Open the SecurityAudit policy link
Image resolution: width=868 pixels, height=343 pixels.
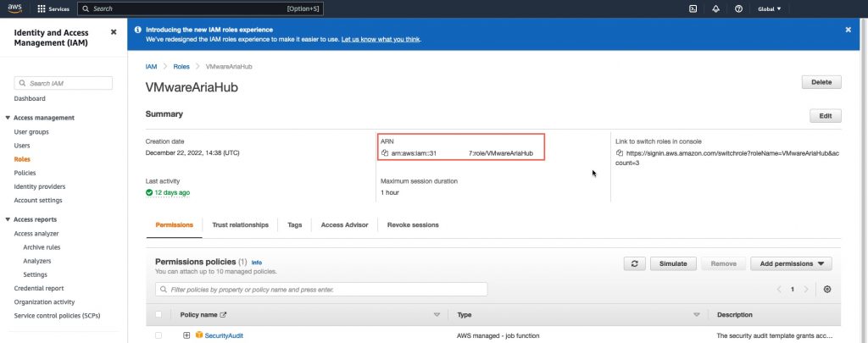[x=224, y=335]
